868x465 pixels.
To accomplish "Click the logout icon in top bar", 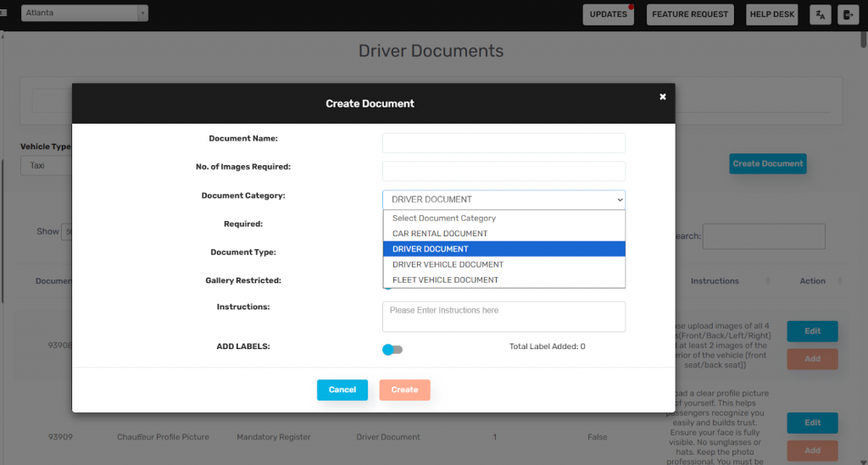I will [x=848, y=14].
